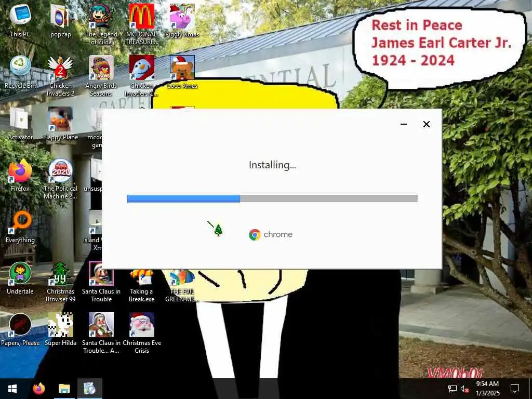This screenshot has width=532, height=399.
Task: Launch Santa Claus in Trouble shortcut
Action: [x=101, y=282]
